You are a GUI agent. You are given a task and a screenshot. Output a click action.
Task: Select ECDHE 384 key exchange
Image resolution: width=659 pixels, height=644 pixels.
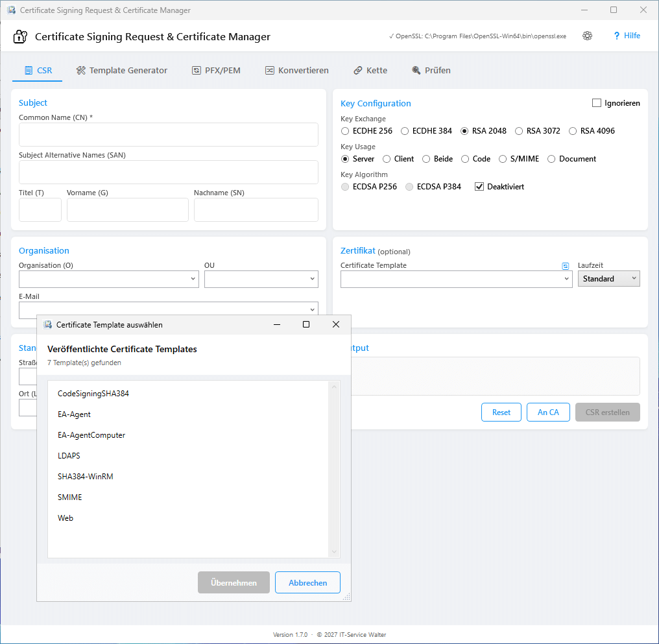(405, 131)
